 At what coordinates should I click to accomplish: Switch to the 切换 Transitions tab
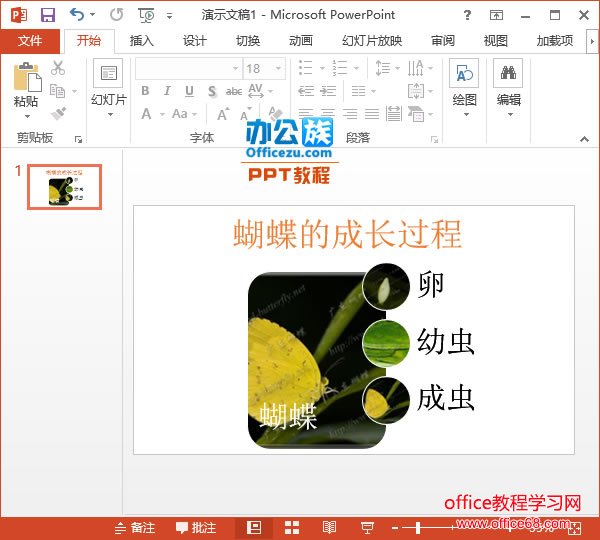pyautogui.click(x=248, y=41)
